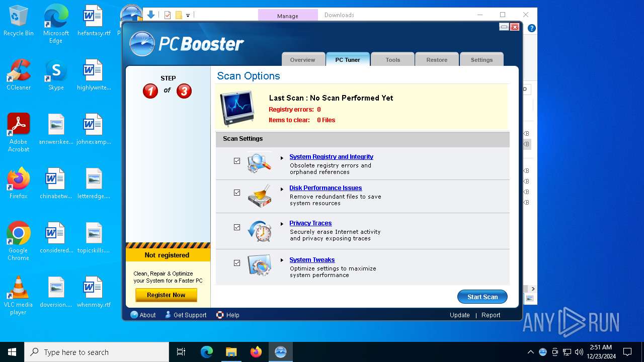Uncheck Privacy Traces checkbox
This screenshot has height=362, width=644.
237,227
